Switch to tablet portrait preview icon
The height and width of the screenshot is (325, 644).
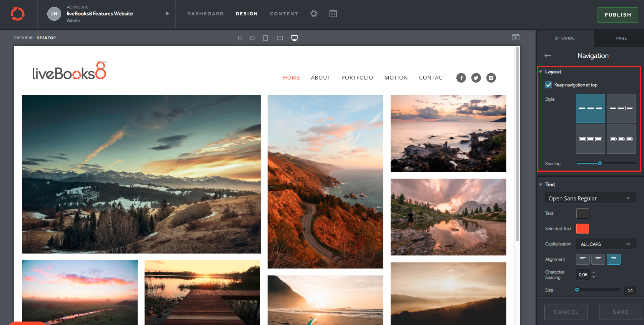(266, 38)
